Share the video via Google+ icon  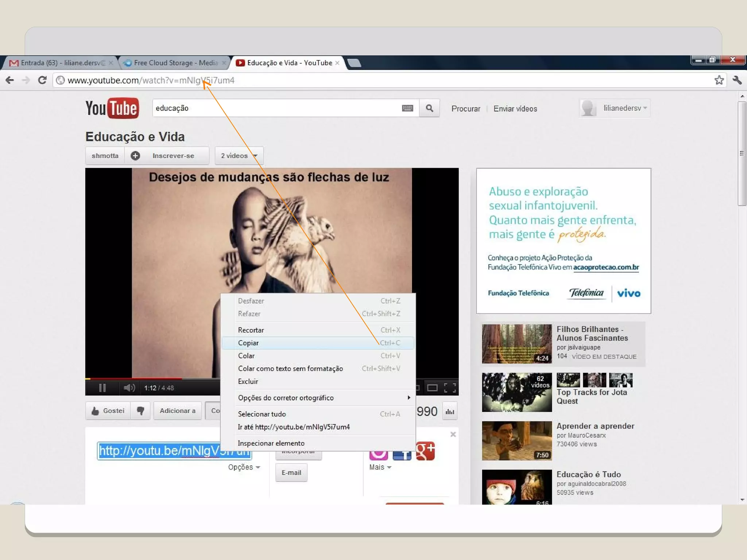(425, 451)
